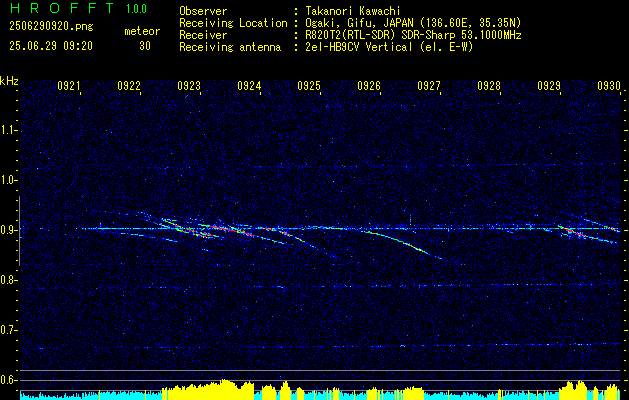Click the Observer label
Image resolution: width=629 pixels, height=400 pixels.
coord(203,11)
